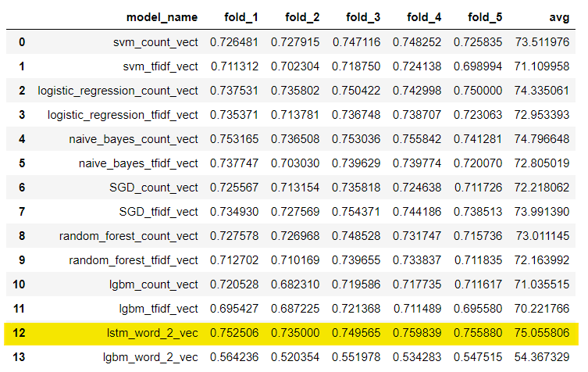Select the lgbm_count_vect cell

point(153,284)
